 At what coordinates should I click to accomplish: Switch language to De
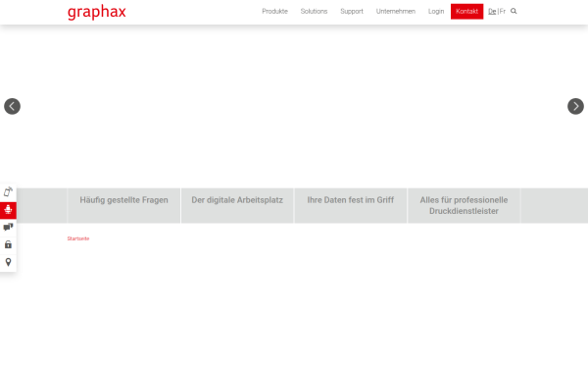click(492, 11)
